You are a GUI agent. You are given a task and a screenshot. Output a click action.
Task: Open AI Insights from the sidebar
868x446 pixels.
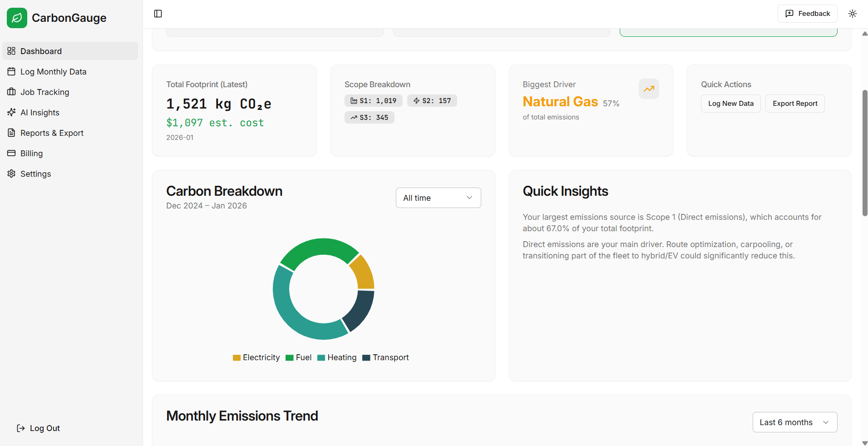pyautogui.click(x=39, y=112)
